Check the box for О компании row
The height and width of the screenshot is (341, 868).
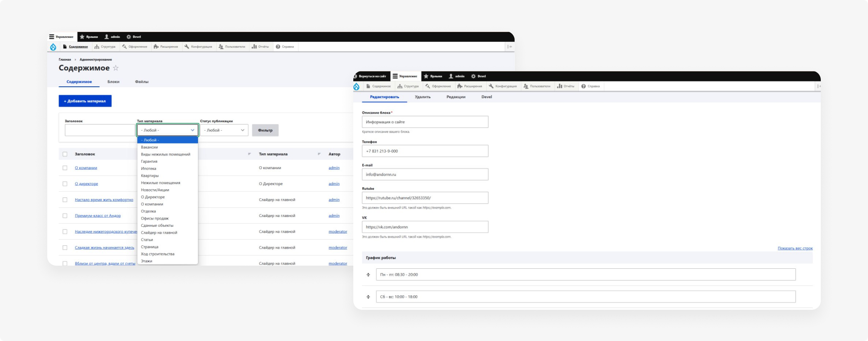point(65,168)
